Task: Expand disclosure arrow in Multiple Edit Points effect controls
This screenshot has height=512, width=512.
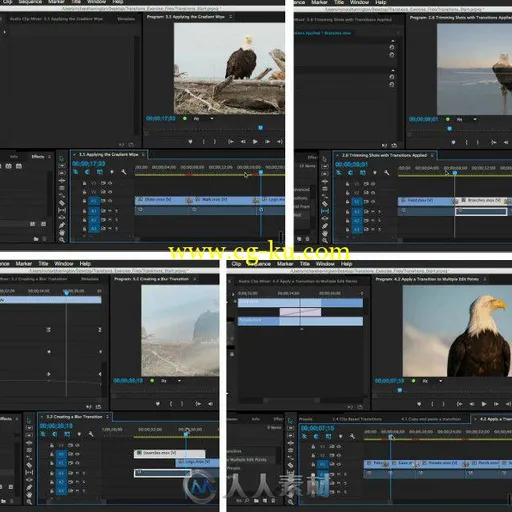Action: pos(233,294)
